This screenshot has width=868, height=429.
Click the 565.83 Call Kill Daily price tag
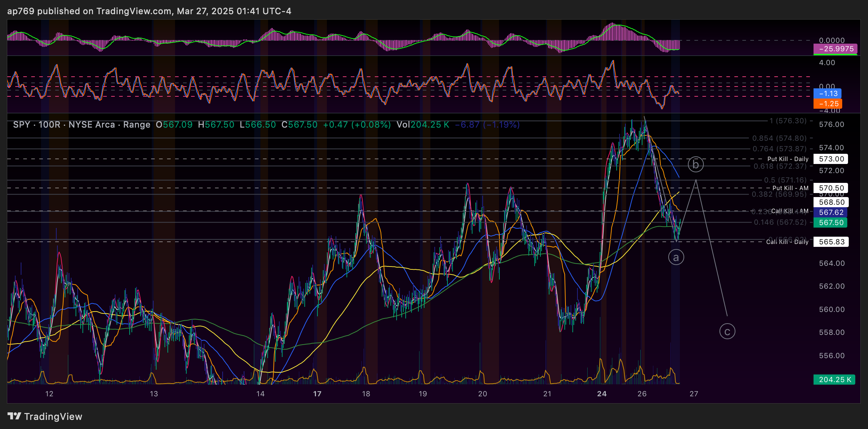831,242
